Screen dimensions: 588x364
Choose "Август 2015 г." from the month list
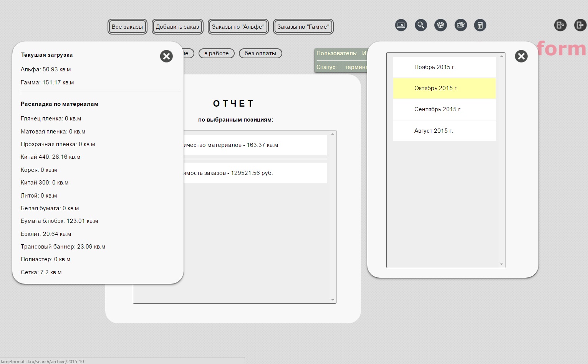coord(444,131)
